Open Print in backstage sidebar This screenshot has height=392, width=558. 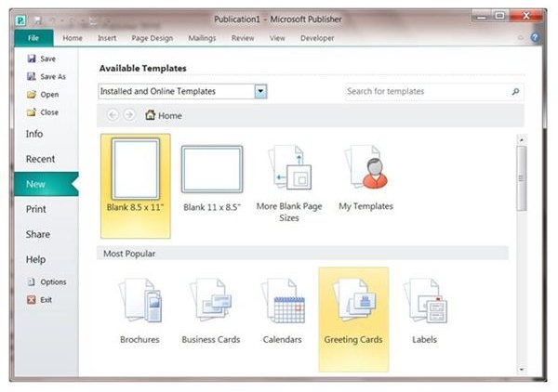36,209
